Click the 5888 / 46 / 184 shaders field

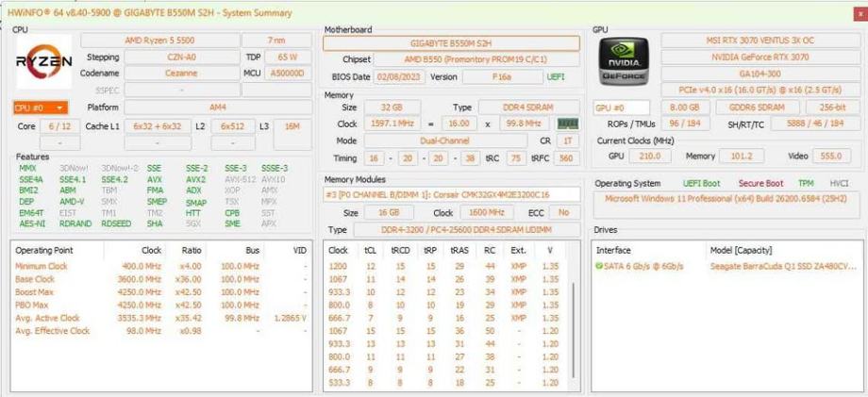click(x=815, y=124)
